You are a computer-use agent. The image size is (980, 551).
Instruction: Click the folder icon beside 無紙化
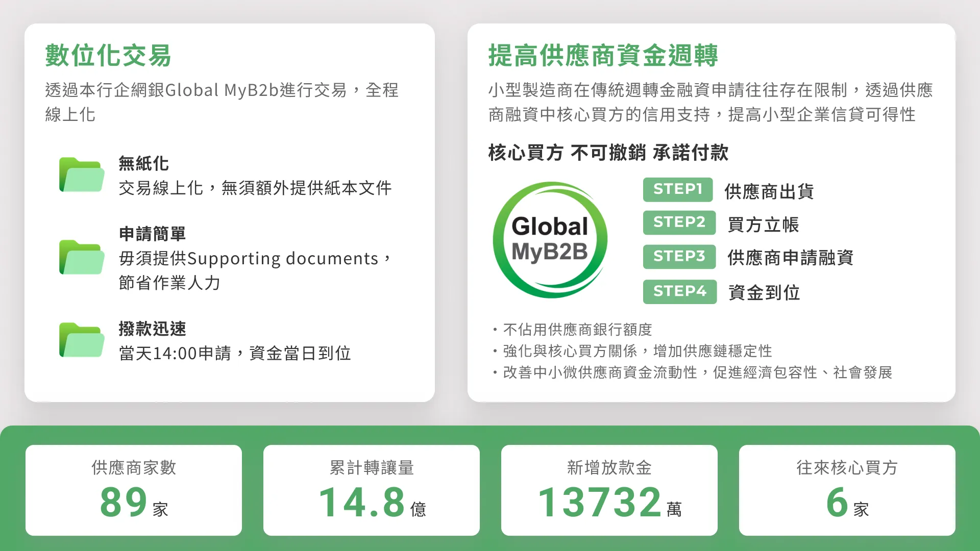point(82,174)
